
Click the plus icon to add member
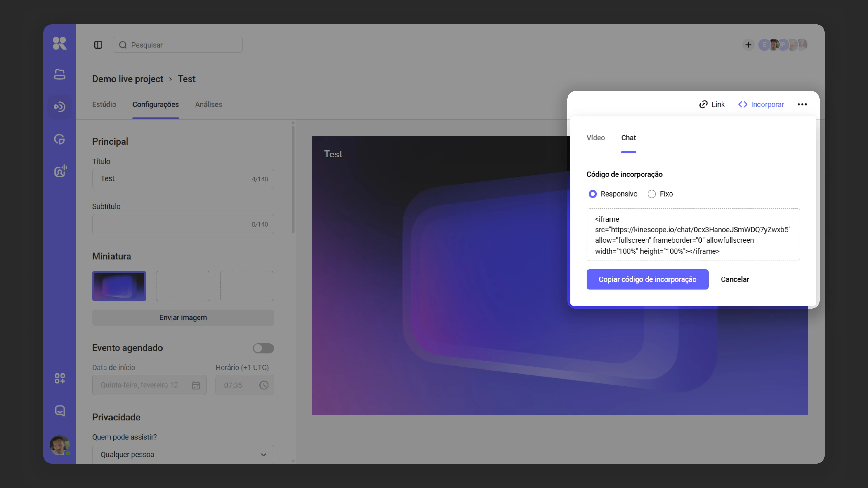click(748, 45)
